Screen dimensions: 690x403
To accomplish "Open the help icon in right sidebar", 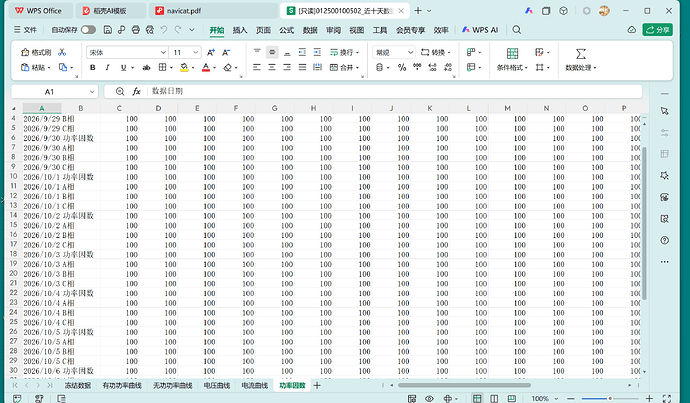I will click(664, 240).
